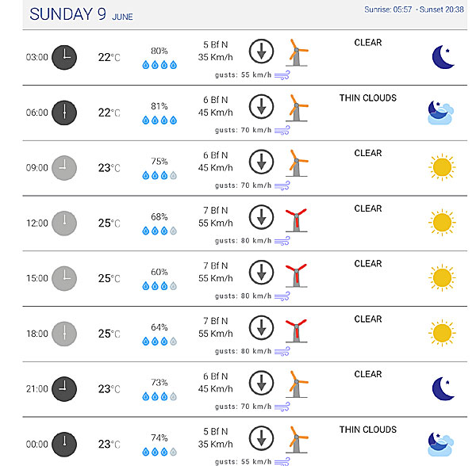Click the crescent moon icon at 03:00
The width and height of the screenshot is (476, 466).
tap(443, 57)
